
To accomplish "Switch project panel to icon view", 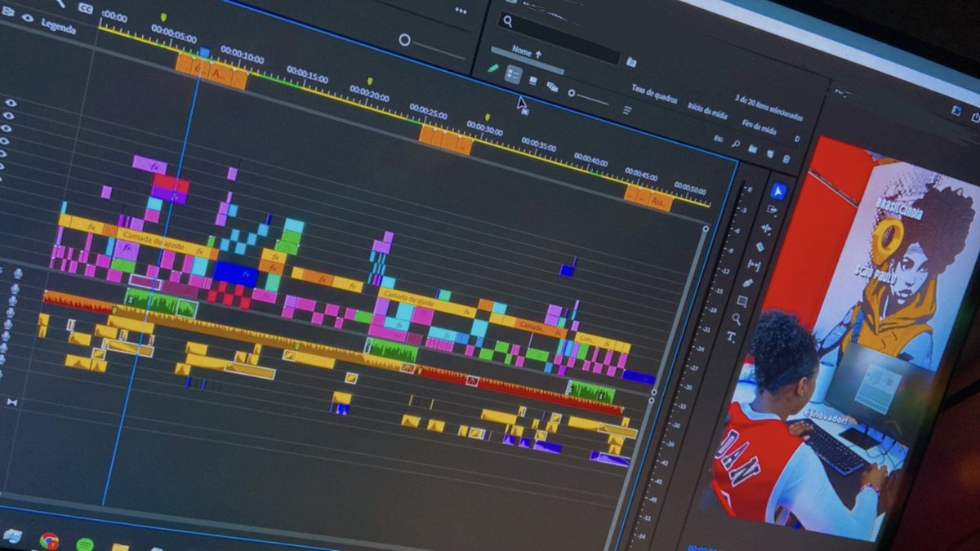I will [533, 81].
